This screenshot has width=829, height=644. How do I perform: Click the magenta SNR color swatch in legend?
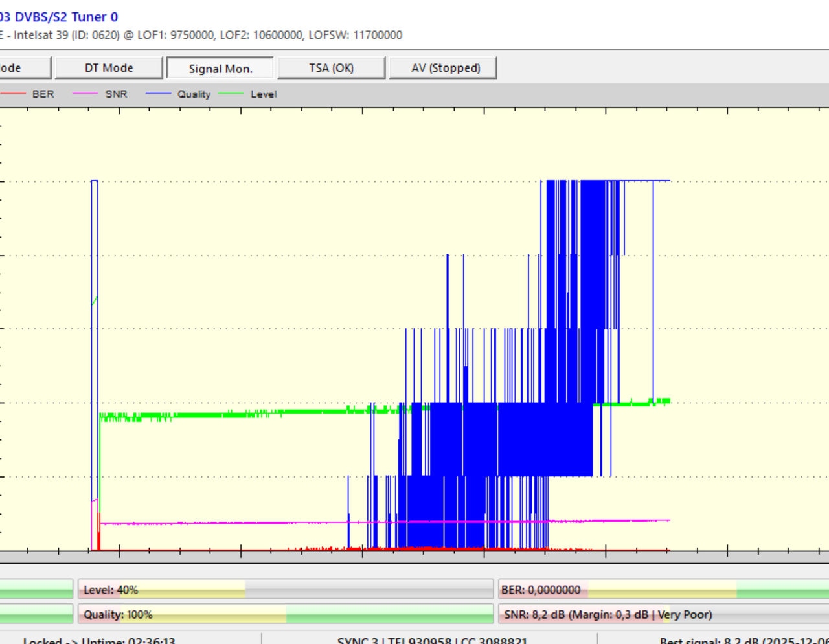(85, 94)
